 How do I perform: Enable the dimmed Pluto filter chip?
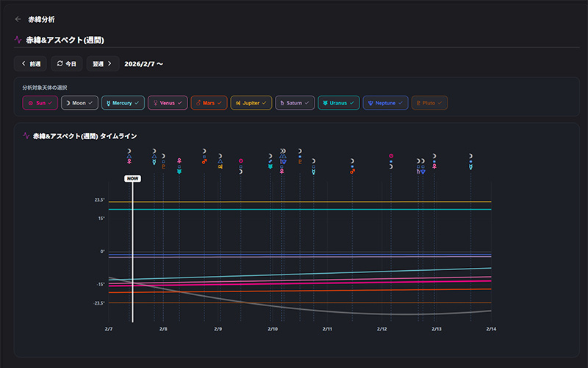[429, 103]
